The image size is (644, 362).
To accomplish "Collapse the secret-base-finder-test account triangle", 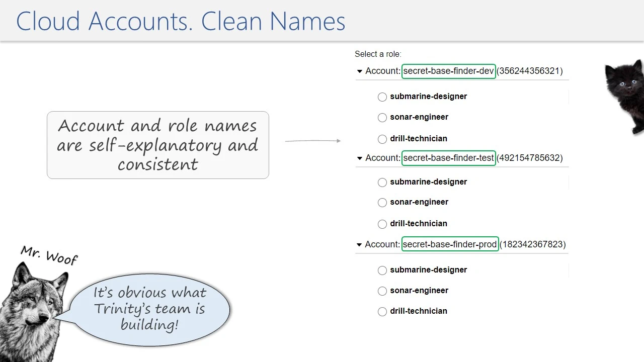I will click(359, 158).
